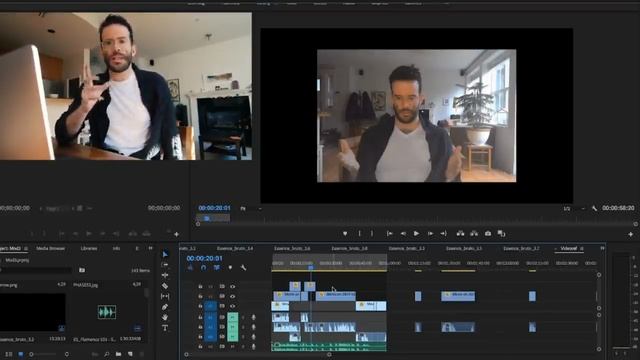640x360 pixels.
Task: Toggle sync lock on the topmost video track
Action: click(x=222, y=287)
